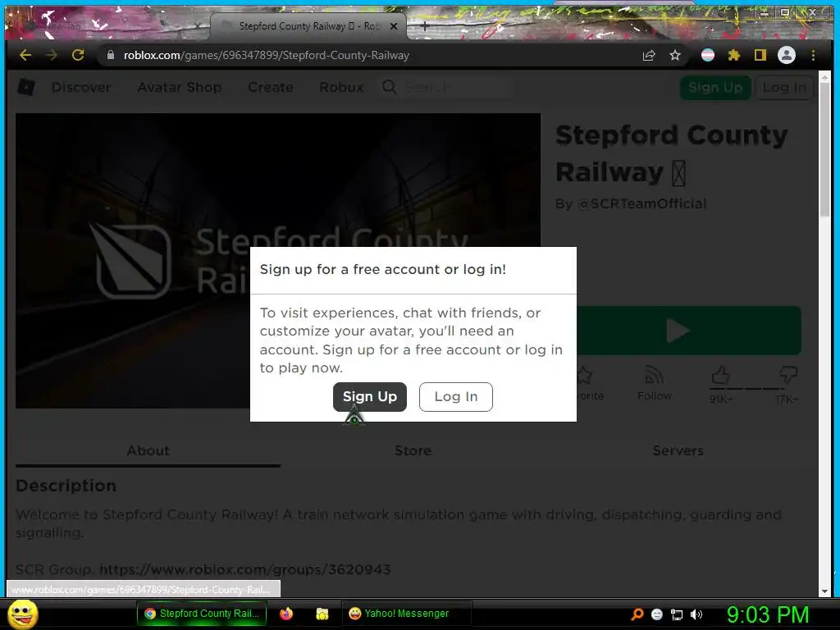Click the Favorite star icon
The image size is (840, 630).
pos(584,375)
